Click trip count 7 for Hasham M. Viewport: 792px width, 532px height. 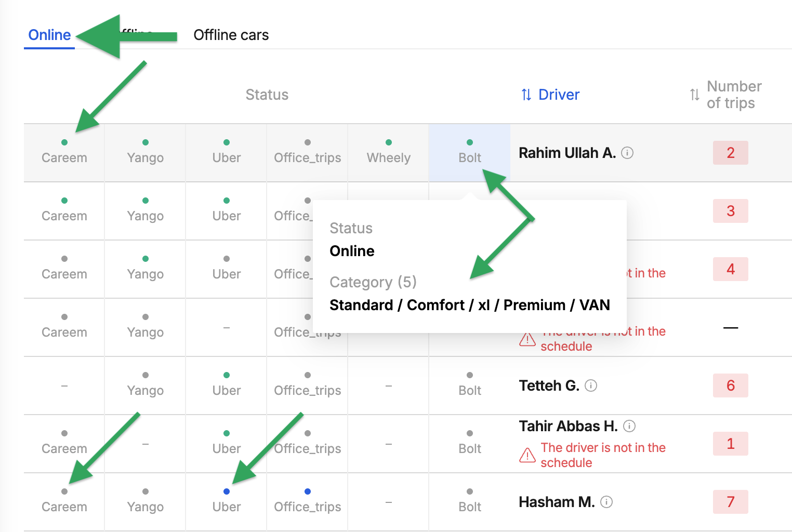731,502
